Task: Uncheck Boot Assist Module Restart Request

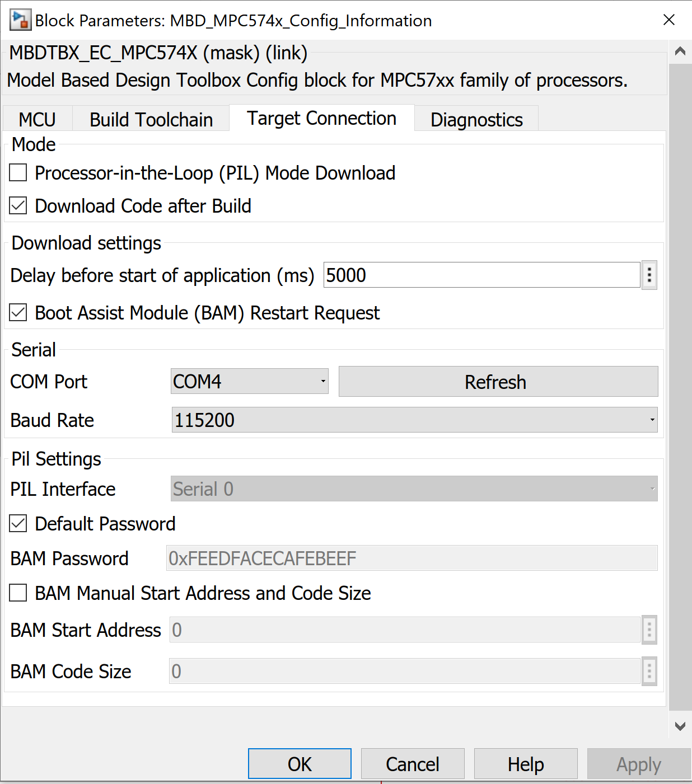Action: click(x=17, y=313)
